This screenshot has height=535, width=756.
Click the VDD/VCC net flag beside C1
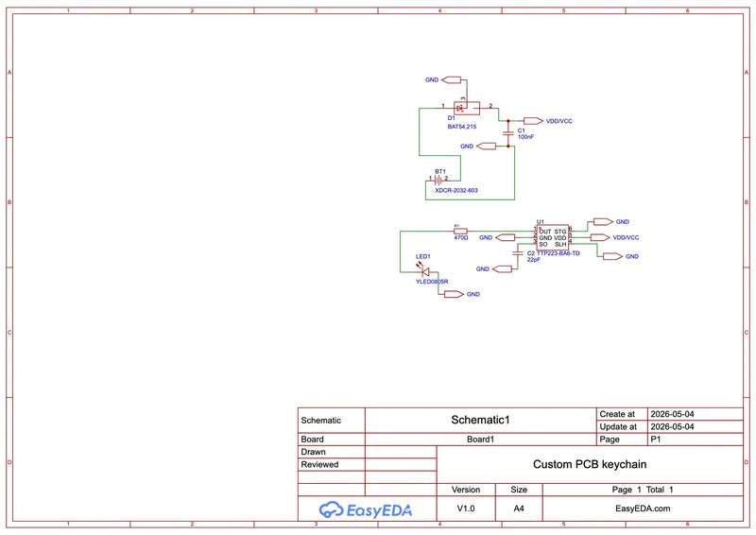[533, 121]
